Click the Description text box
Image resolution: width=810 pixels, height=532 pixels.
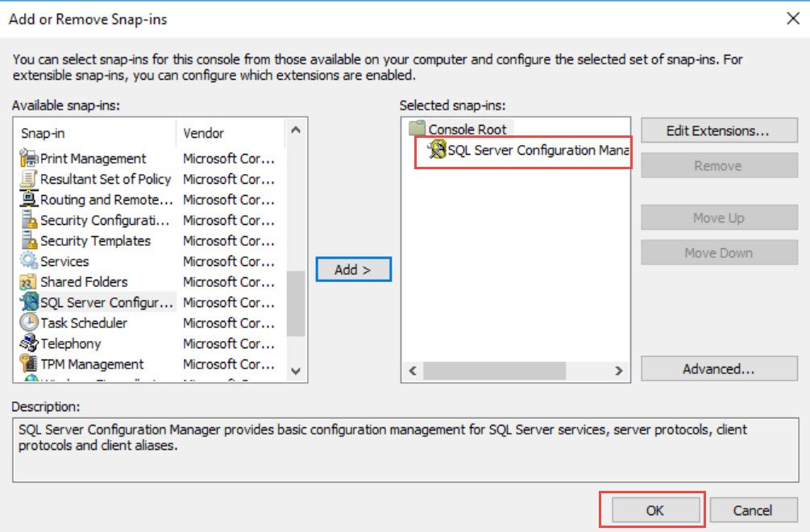pyautogui.click(x=405, y=450)
